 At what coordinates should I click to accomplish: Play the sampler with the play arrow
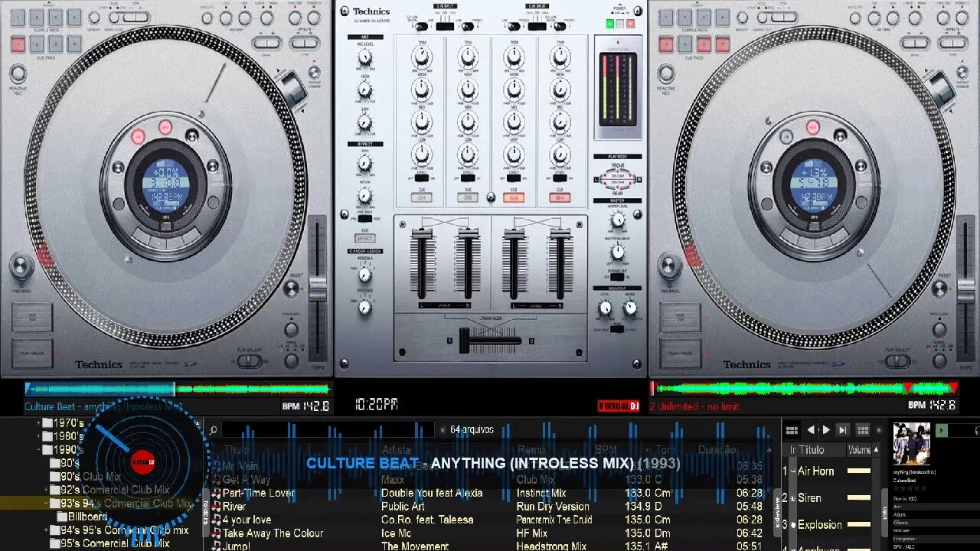[x=826, y=430]
